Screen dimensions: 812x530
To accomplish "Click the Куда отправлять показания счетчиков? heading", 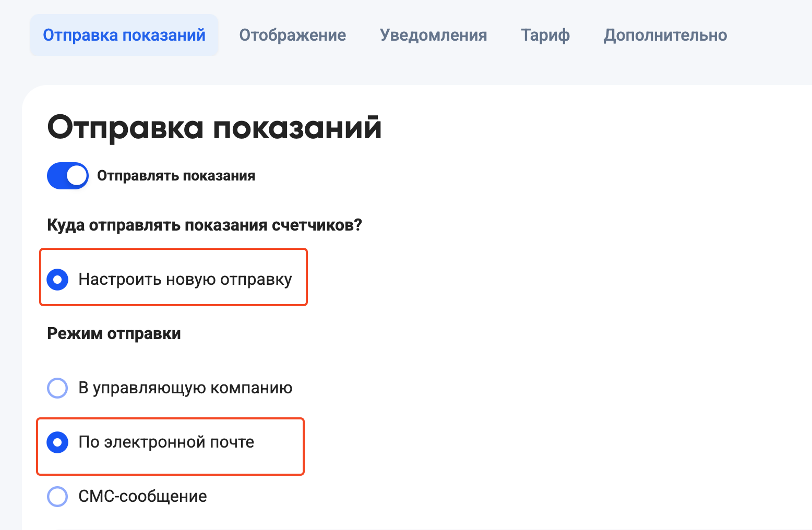I will [x=205, y=225].
